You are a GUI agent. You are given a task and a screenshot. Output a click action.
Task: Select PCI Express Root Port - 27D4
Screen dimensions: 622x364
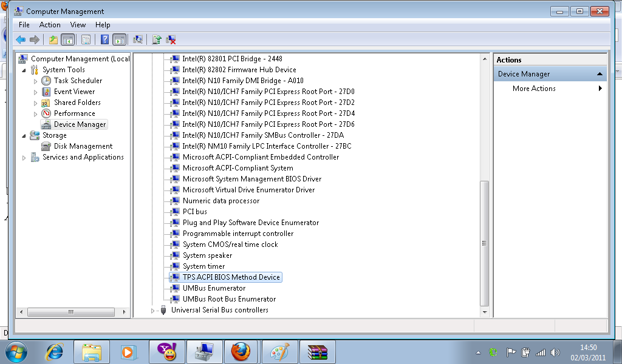[268, 113]
